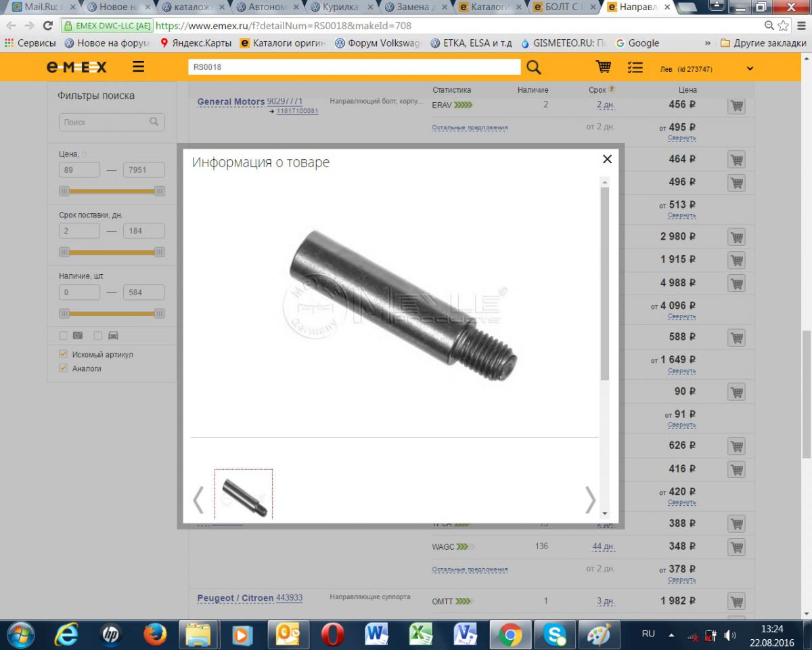
Task: Expand the Лев (id 273747) account dropdown
Action: (750, 68)
